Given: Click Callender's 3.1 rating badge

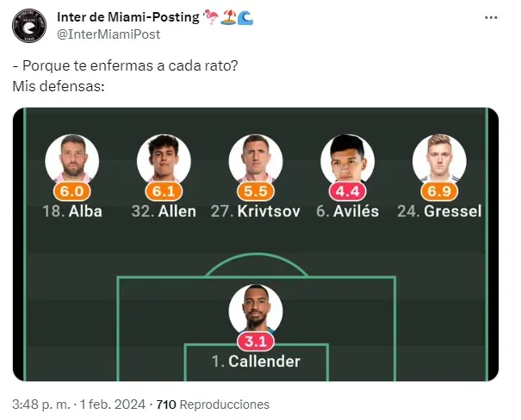Looking at the screenshot, I should point(256,341).
